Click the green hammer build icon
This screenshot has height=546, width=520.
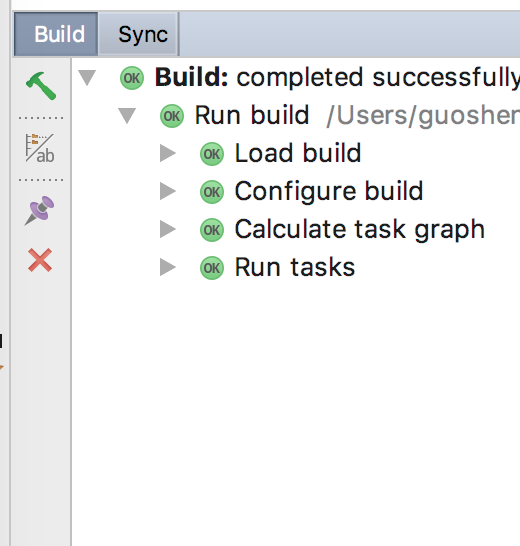[41, 86]
